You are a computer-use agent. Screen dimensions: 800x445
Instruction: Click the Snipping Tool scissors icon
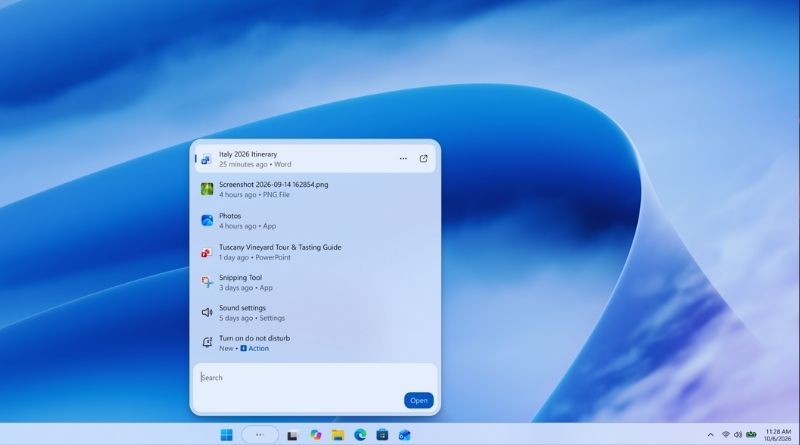point(207,282)
